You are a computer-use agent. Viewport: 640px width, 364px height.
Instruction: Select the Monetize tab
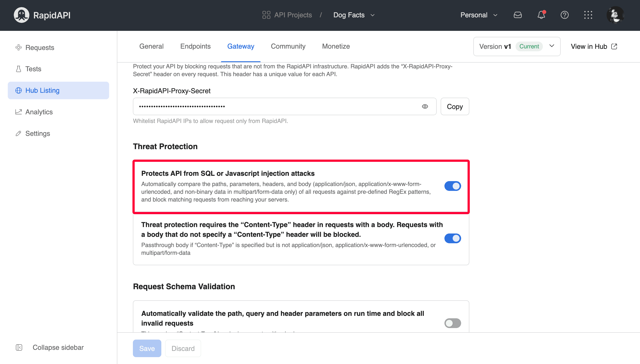click(336, 46)
